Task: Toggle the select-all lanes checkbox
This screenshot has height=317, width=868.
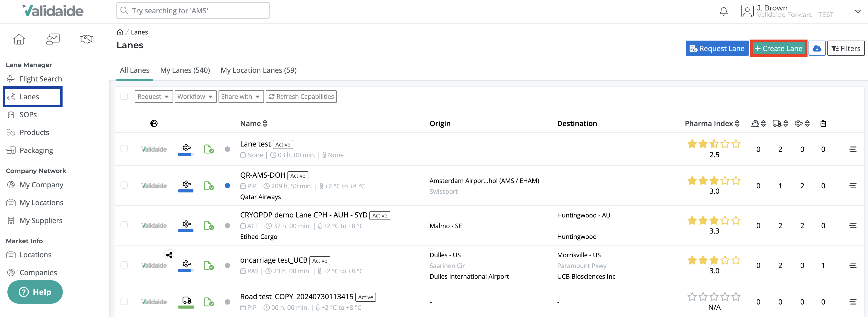Action: coord(124,96)
